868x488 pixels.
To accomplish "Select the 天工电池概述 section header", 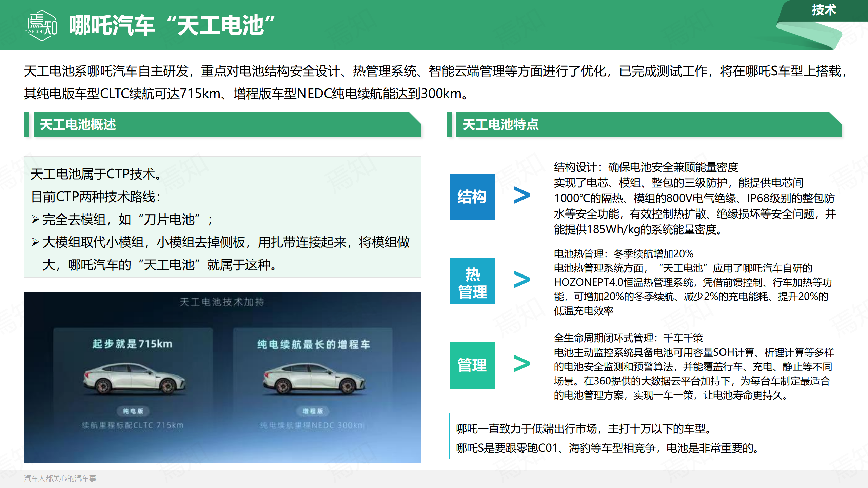I will click(227, 124).
